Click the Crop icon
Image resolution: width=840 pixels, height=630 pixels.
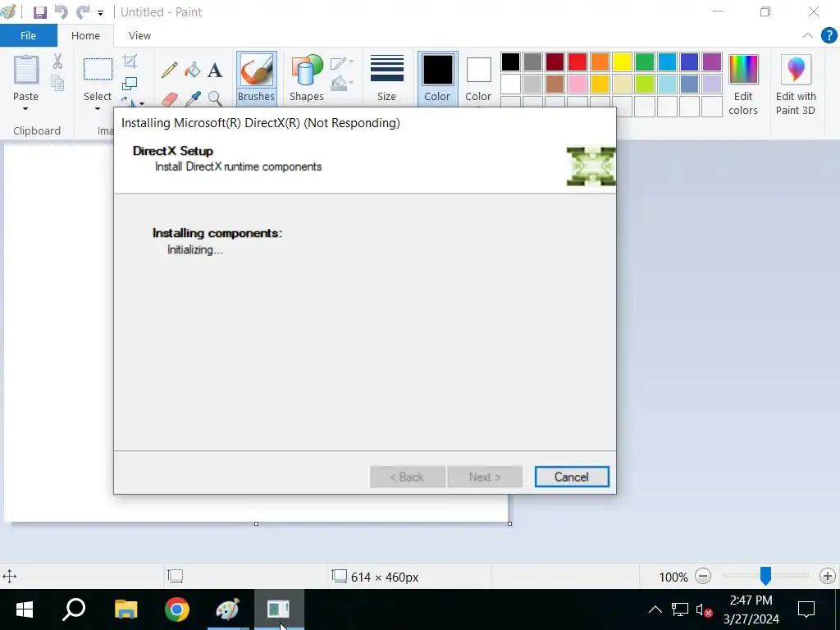[x=130, y=61]
